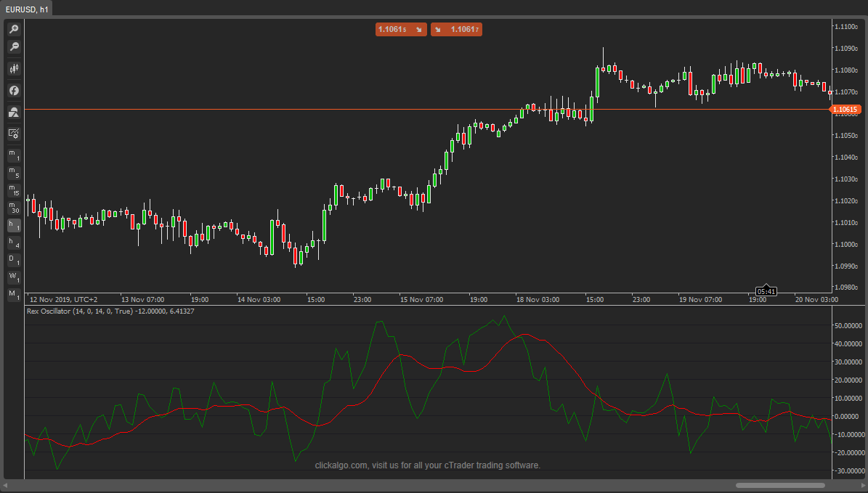
Task: Click the Buy button showing 1.10617
Action: click(456, 30)
